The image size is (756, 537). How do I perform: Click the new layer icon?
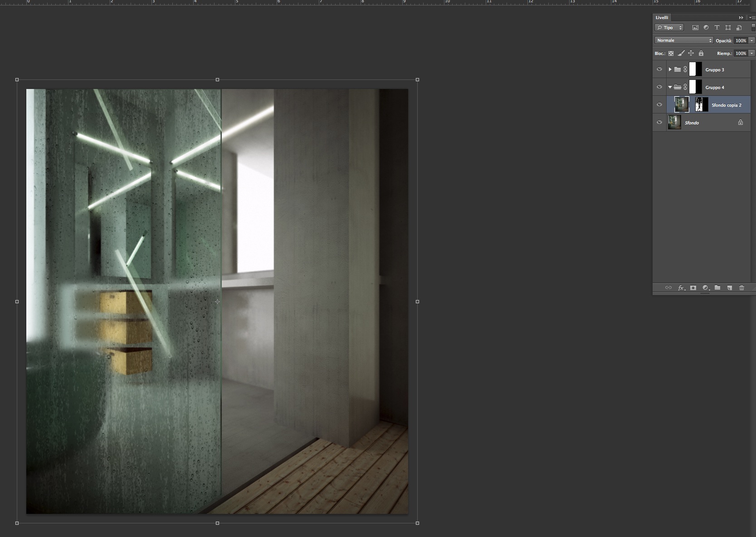pos(729,288)
